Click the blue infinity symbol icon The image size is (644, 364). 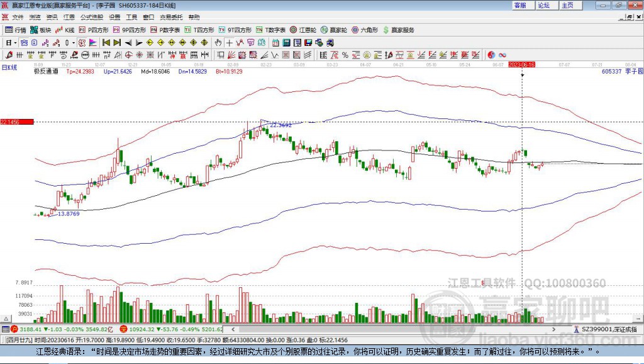(x=502, y=55)
